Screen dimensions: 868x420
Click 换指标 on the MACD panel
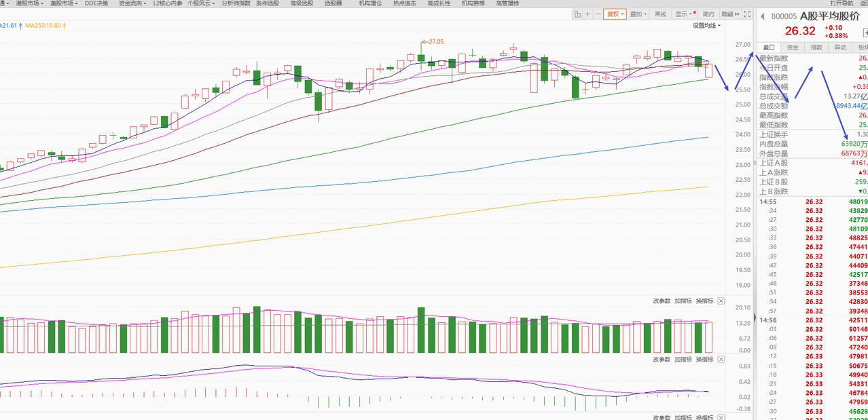pos(704,359)
